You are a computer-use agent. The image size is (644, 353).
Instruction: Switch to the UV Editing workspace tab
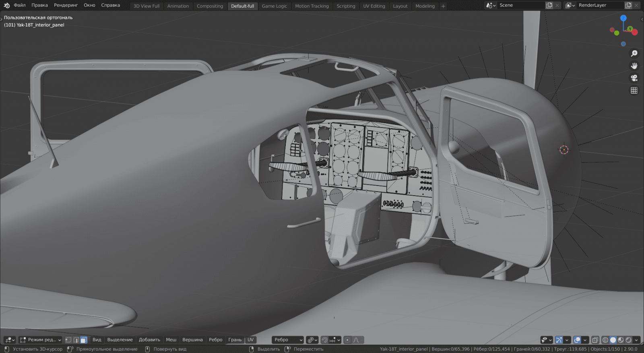pos(374,6)
